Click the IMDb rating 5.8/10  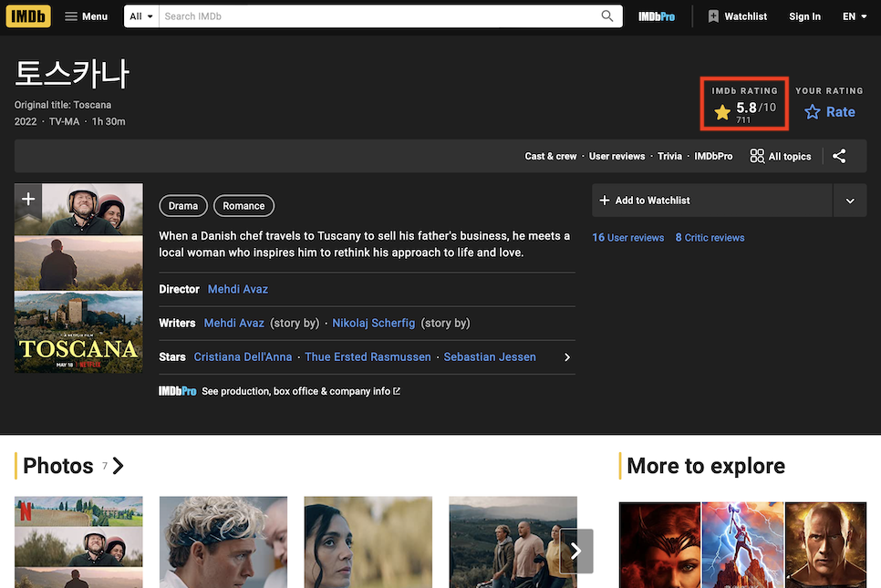pos(744,111)
